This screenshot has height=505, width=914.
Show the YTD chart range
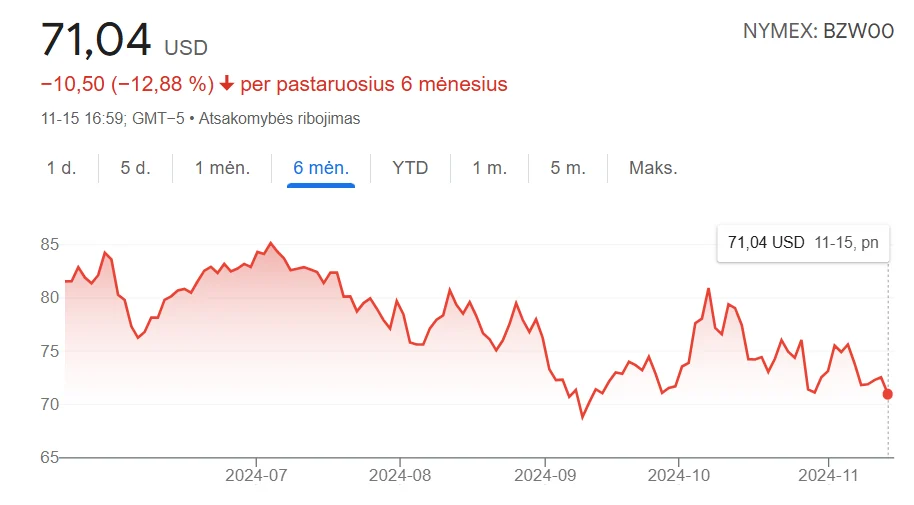point(410,168)
